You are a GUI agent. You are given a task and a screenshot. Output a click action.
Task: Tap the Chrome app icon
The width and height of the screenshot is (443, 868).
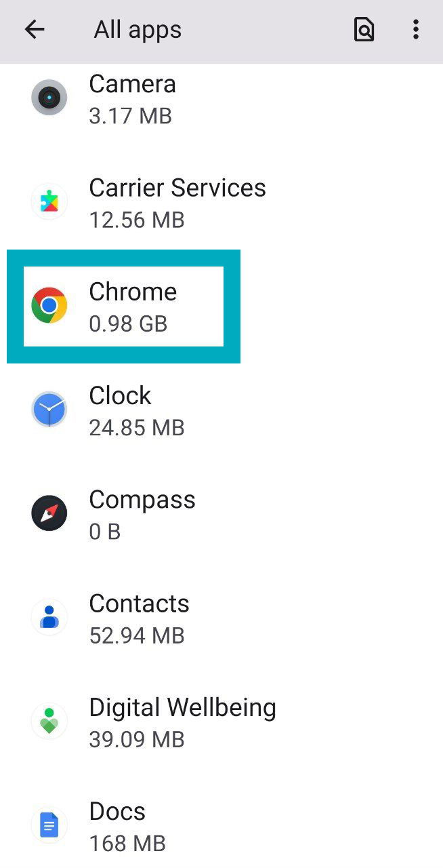coord(49,305)
